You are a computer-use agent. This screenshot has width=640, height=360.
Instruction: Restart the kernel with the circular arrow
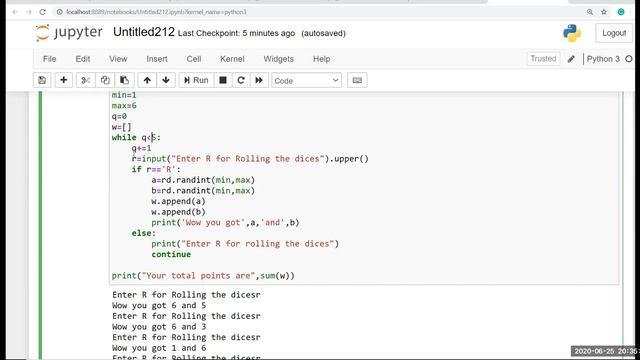241,80
